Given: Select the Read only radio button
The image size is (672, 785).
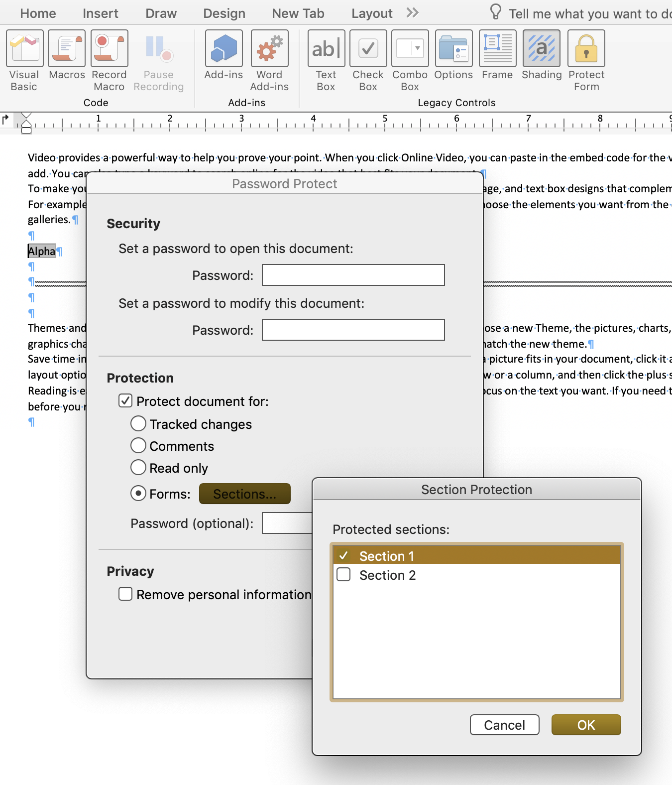Looking at the screenshot, I should pos(138,468).
